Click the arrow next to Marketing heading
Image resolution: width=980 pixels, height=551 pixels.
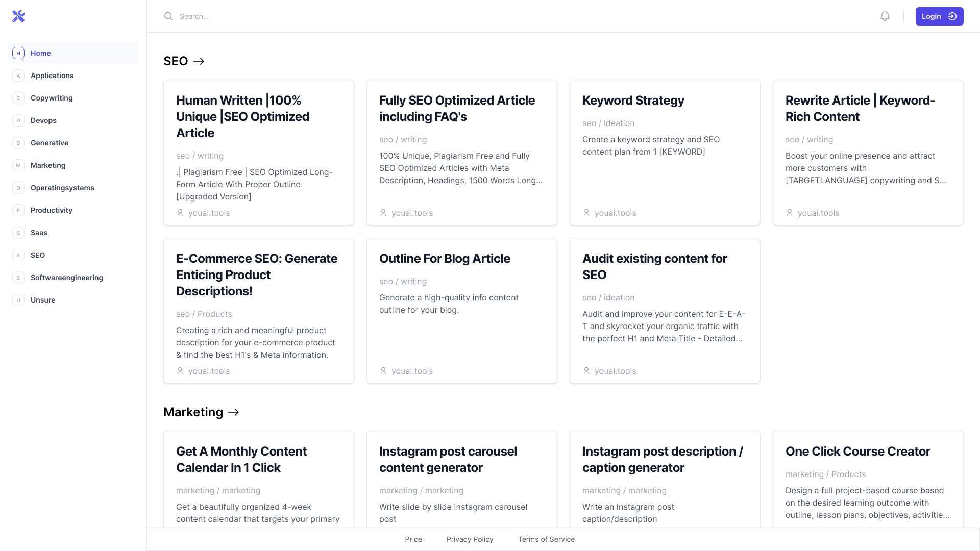(x=234, y=412)
